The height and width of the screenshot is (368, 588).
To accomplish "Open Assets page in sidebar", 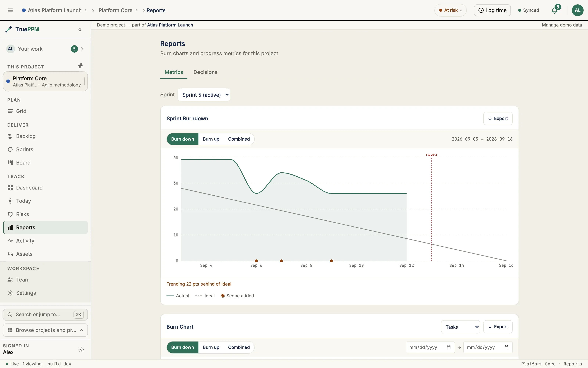I will [45, 254].
